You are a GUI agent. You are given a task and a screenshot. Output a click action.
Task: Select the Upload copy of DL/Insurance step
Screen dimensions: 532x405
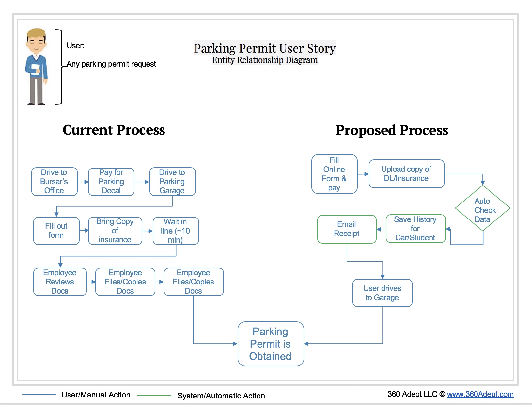coord(406,174)
